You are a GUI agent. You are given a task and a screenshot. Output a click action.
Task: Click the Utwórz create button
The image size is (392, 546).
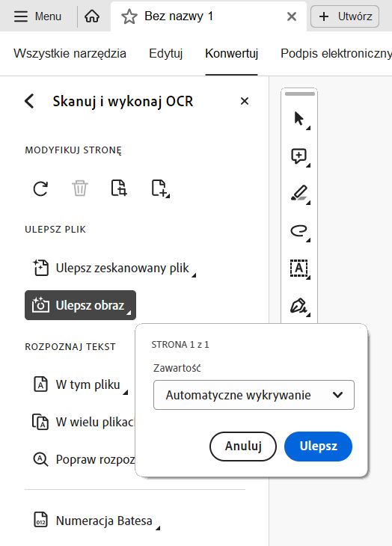[345, 16]
